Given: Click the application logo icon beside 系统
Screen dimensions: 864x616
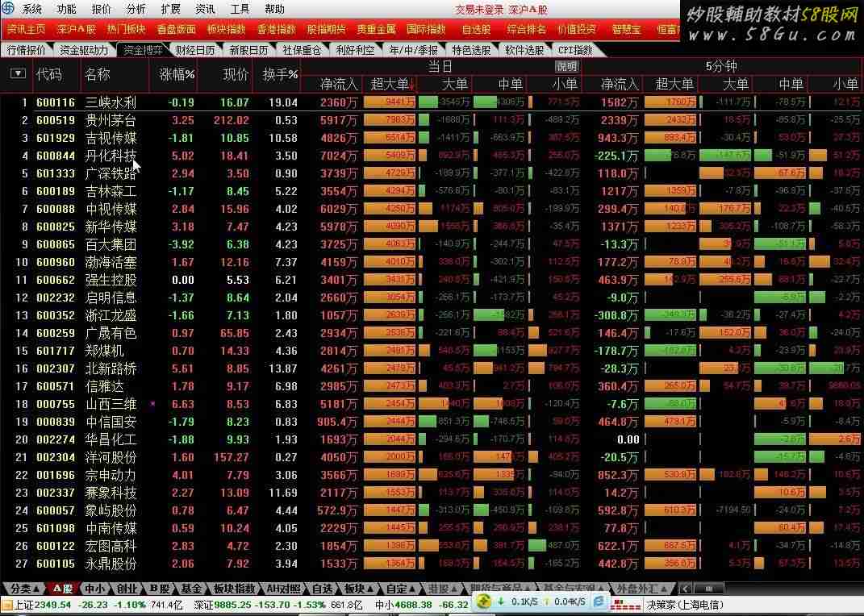Looking at the screenshot, I should coord(8,8).
